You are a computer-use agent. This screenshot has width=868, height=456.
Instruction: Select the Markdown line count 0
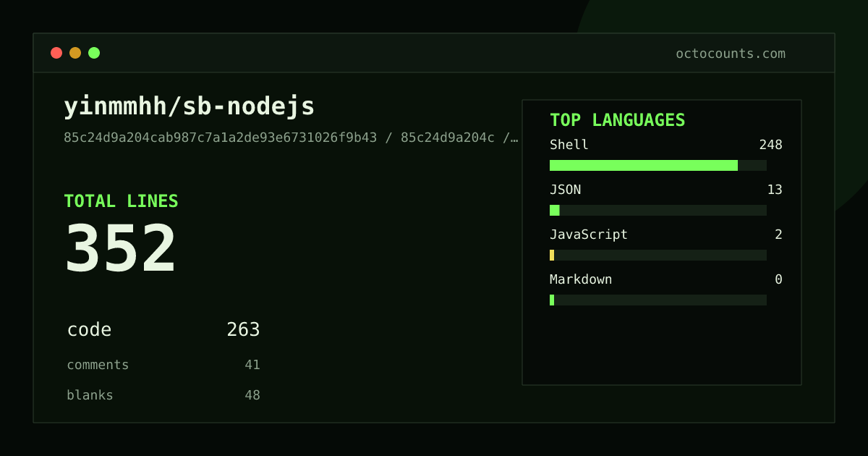click(x=778, y=279)
